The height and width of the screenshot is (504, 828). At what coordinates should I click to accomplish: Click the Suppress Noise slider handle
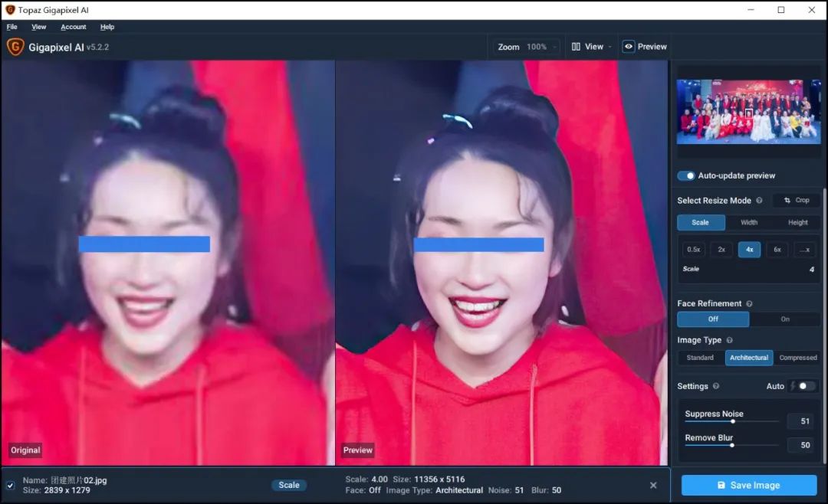733,421
